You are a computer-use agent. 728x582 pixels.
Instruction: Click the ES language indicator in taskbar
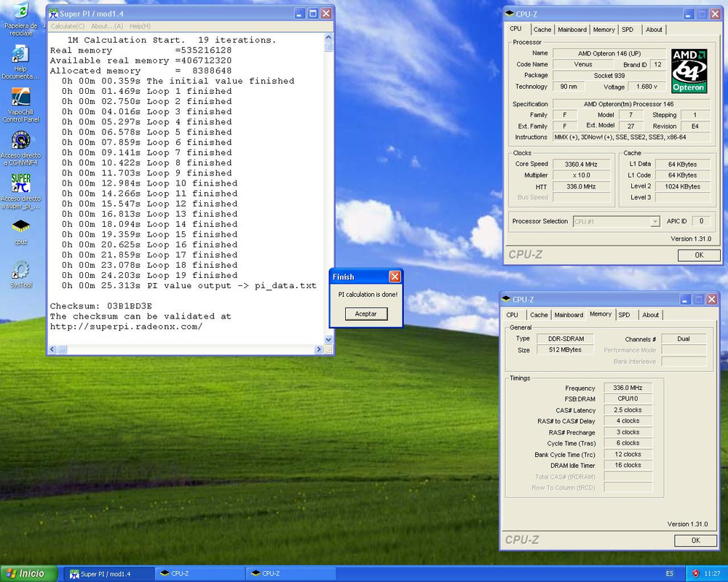(x=669, y=574)
